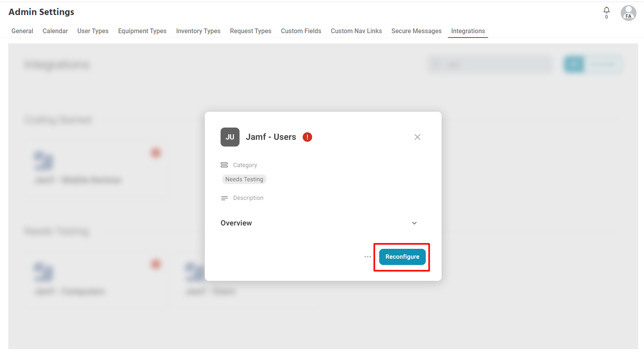The image size is (644, 359).
Task: Click the Description label text
Action: (248, 198)
